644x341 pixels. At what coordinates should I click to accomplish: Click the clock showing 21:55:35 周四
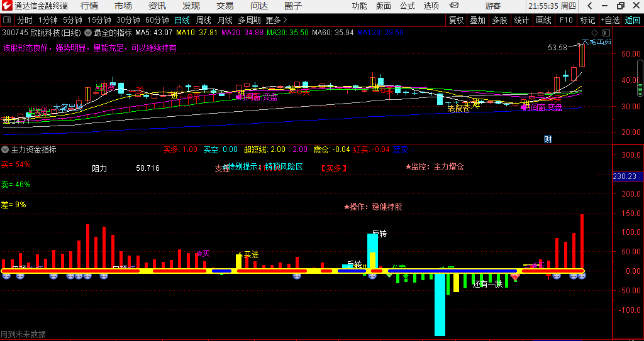pos(553,6)
